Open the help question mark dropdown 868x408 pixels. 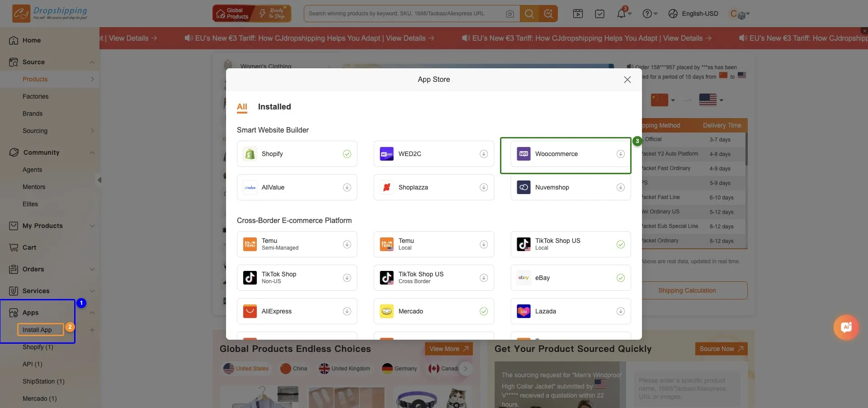(x=650, y=14)
